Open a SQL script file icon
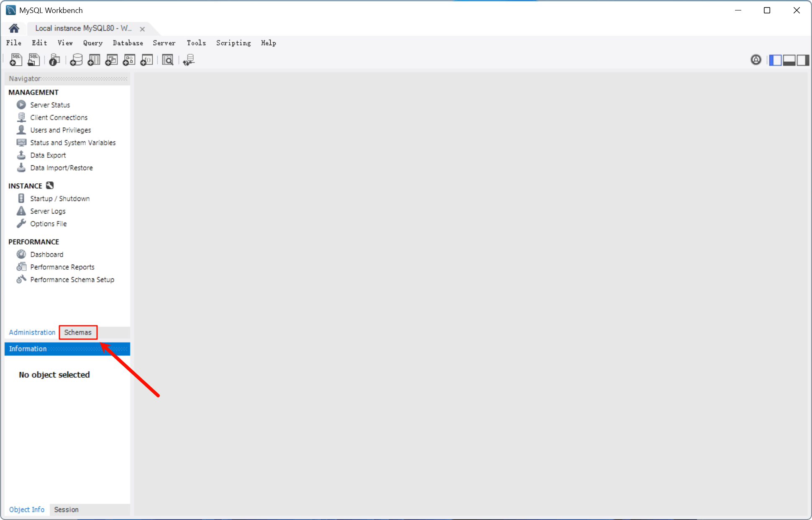Screen dimensions: 812x520 (33, 60)
